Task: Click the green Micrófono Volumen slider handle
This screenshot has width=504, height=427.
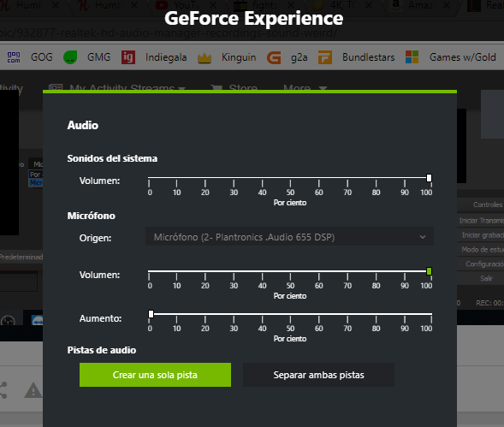Action: [x=429, y=271]
